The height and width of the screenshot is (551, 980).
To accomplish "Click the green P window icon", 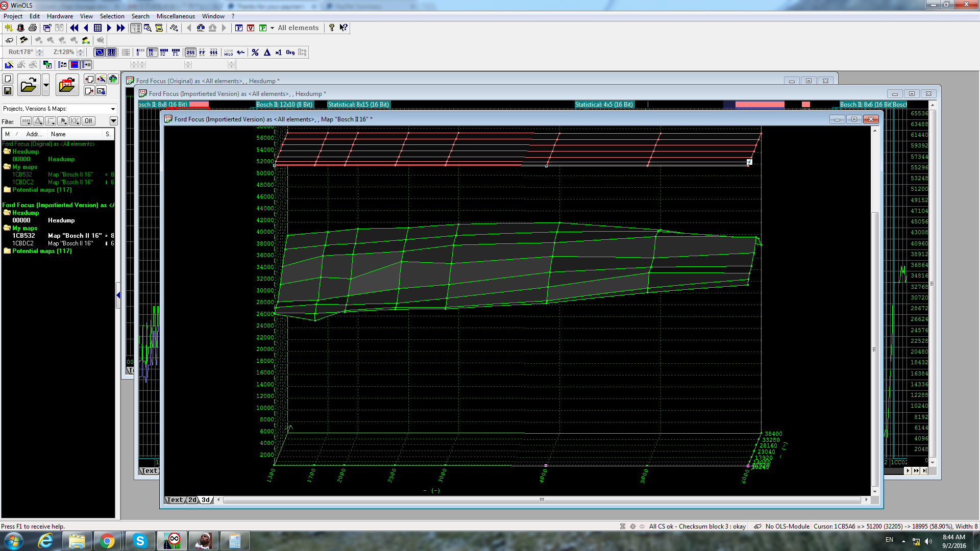I will pos(263,28).
